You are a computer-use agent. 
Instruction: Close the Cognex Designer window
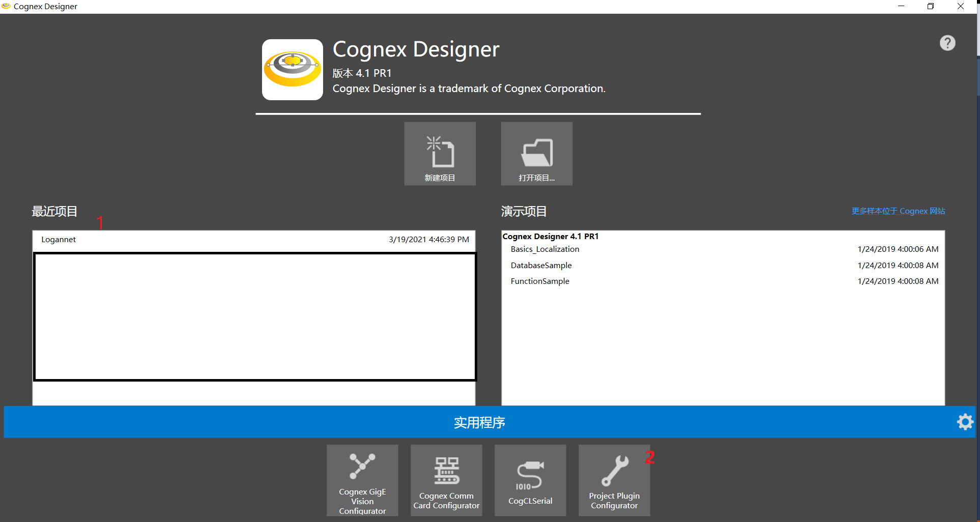961,6
